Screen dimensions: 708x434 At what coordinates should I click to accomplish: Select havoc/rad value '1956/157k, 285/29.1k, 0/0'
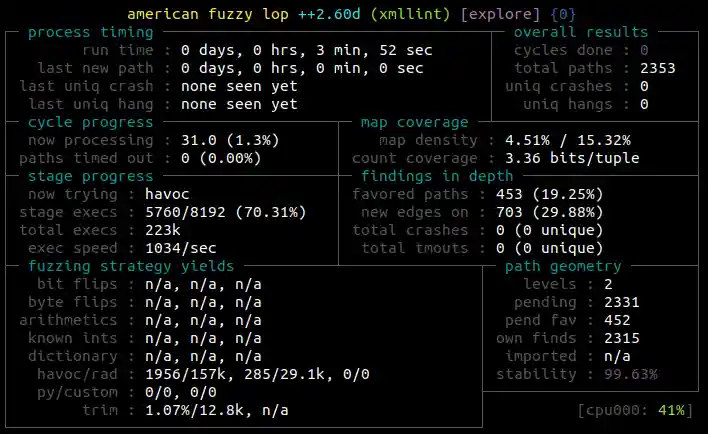coord(257,374)
